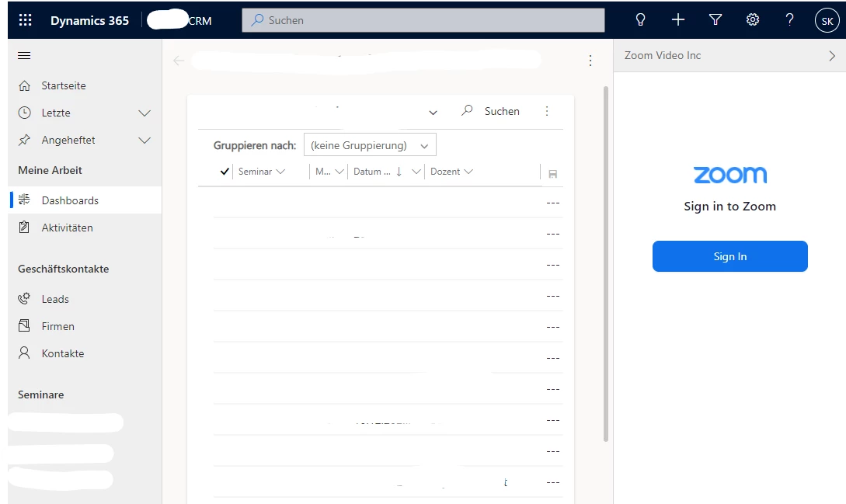This screenshot has width=846, height=504.
Task: Click the Dynamics 365 title
Action: coord(89,20)
